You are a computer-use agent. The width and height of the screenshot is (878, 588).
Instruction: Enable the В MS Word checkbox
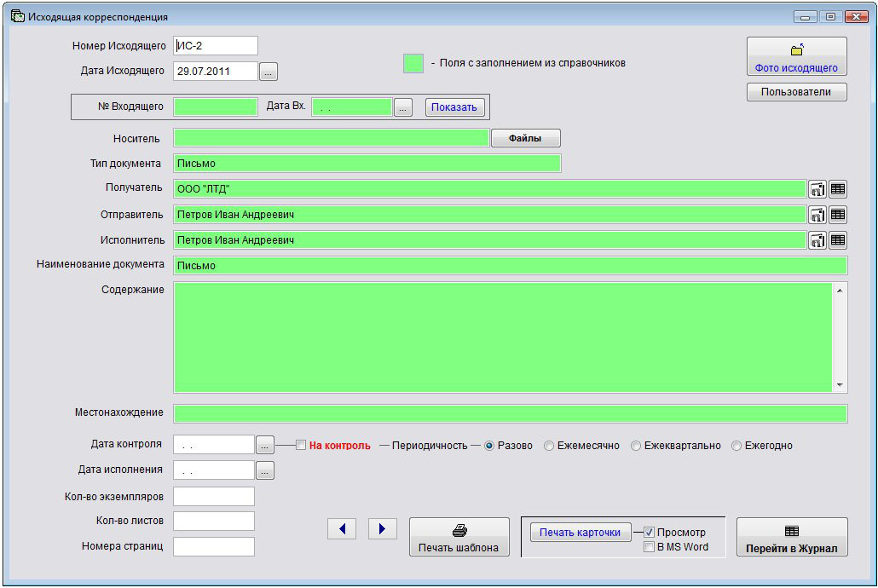click(x=649, y=546)
